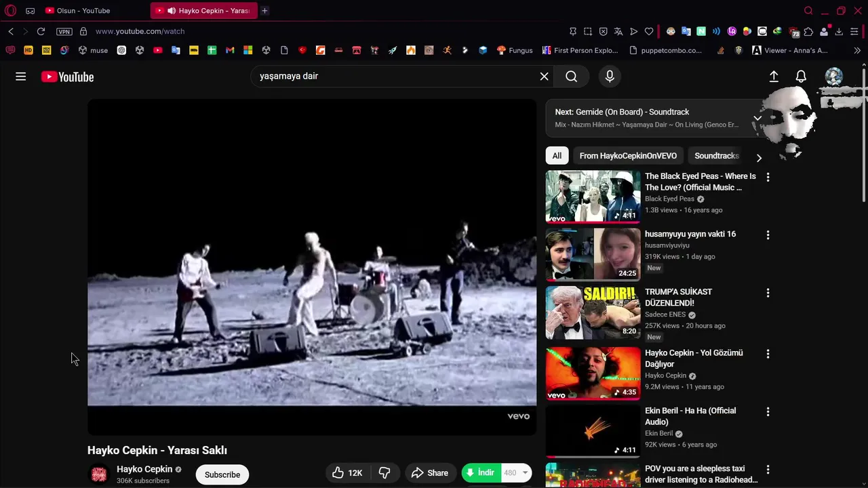This screenshot has width=868, height=488.
Task: Start voice search with the microphone
Action: click(610, 77)
